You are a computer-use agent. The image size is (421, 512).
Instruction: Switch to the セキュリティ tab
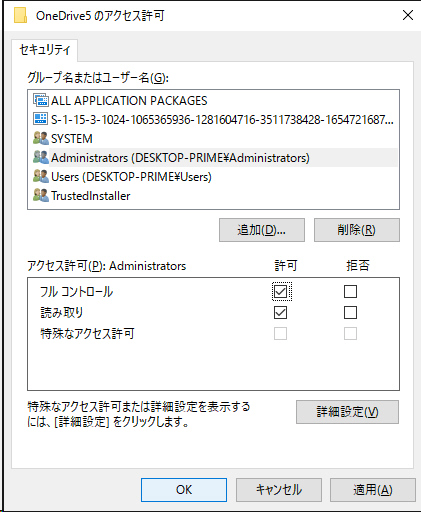coord(45,50)
